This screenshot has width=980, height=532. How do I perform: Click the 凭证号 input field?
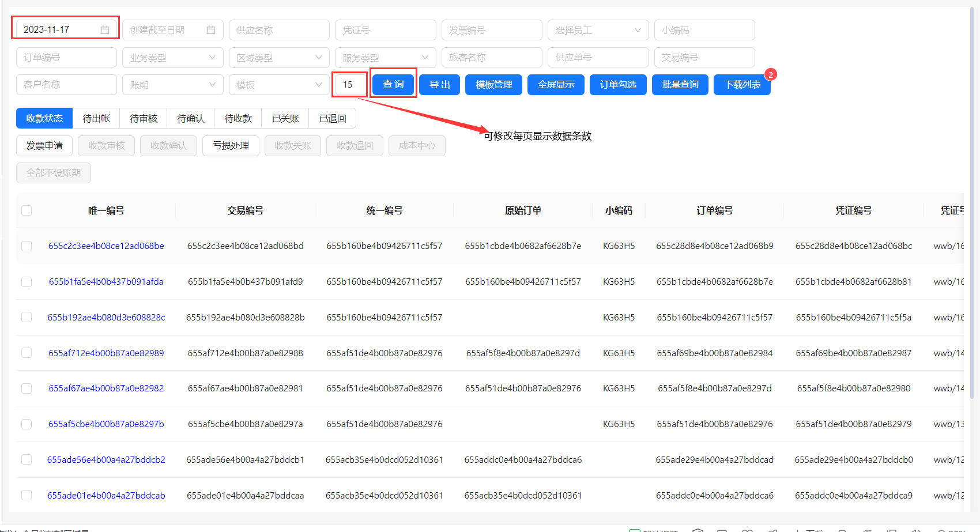coord(385,30)
